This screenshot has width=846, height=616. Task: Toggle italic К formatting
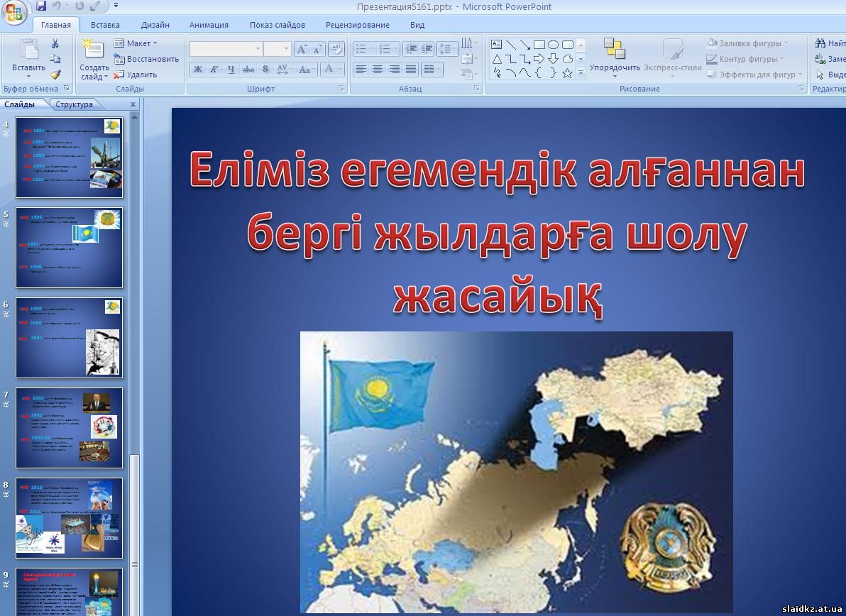coord(214,69)
